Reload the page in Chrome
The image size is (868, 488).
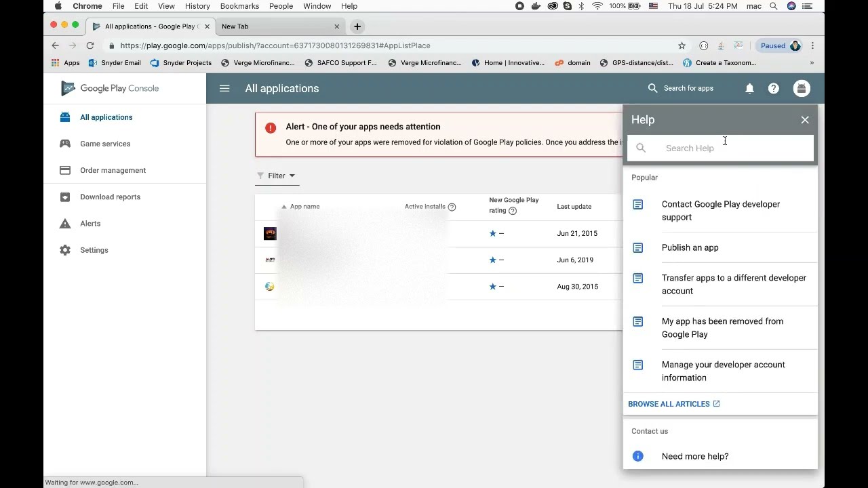(x=90, y=46)
